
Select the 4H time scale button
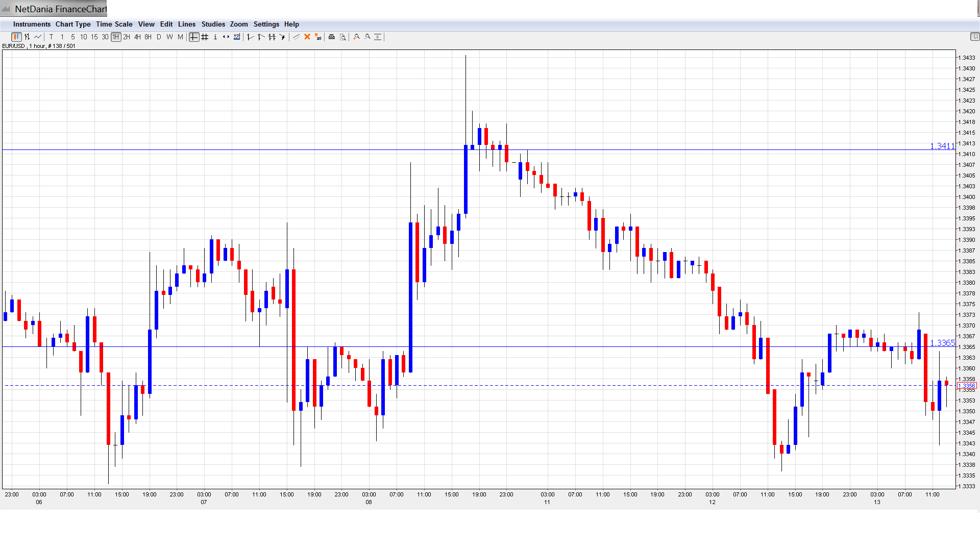[x=137, y=37]
